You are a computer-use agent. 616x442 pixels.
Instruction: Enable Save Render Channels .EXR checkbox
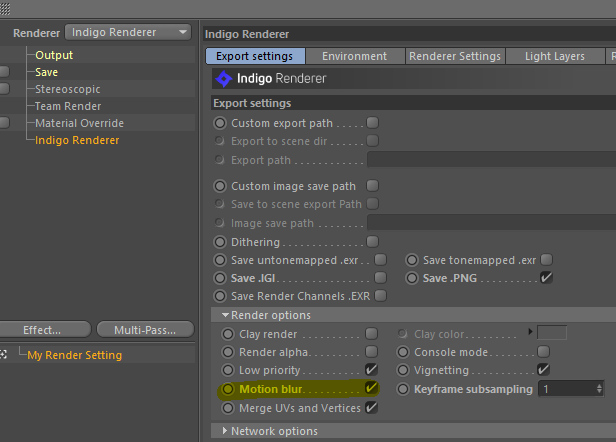point(380,295)
